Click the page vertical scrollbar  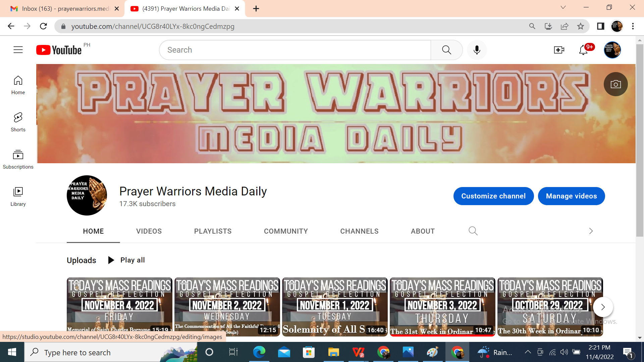pyautogui.click(x=640, y=141)
